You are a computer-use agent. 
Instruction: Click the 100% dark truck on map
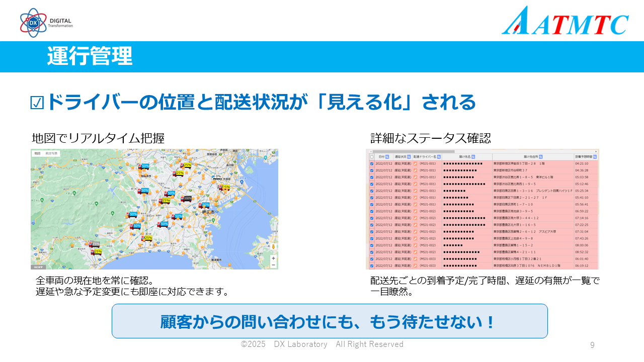(x=186, y=199)
